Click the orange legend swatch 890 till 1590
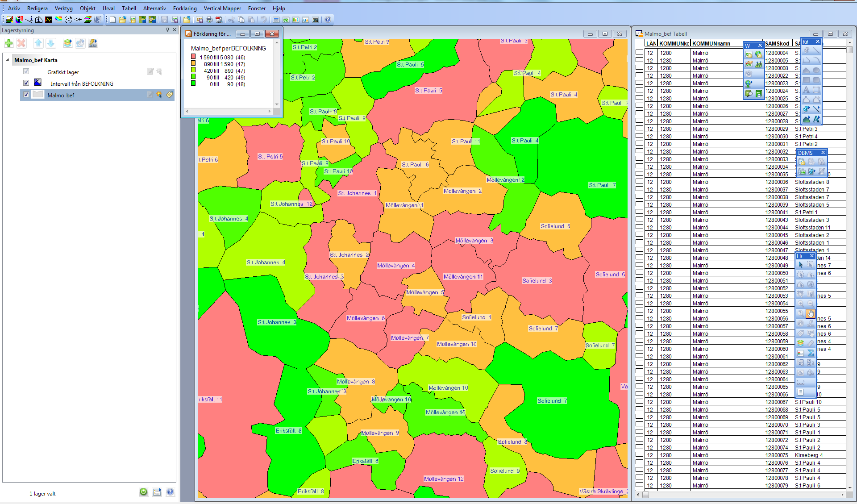Screen dimensions: 857x504 tap(193, 63)
